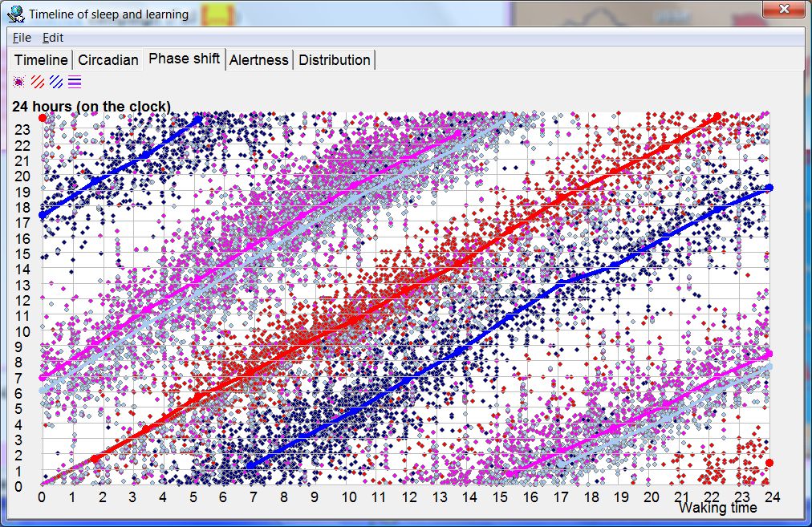Screen dimensions: 812x527
Task: Open the Edit menu
Action: pos(53,38)
